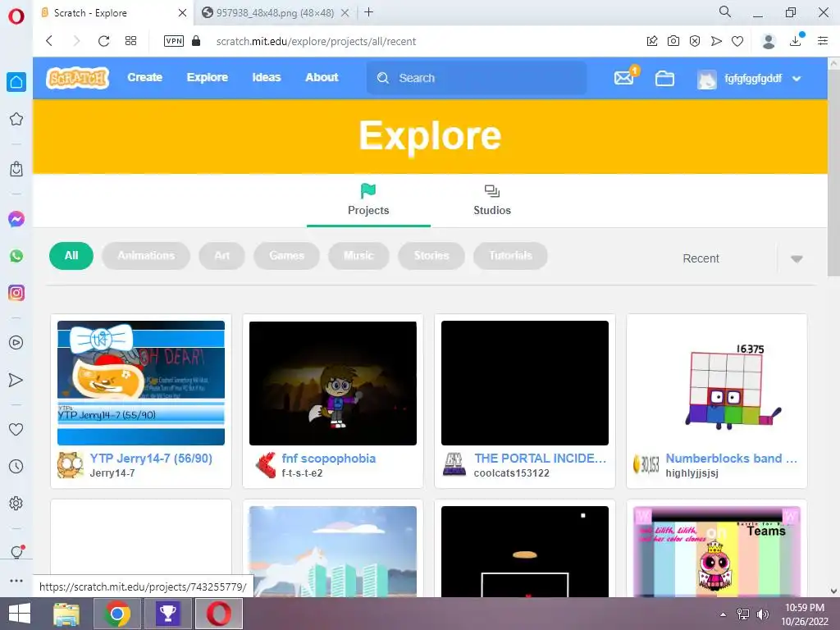Click the Scratch Search field
Viewport: 840px width, 630px height.
(x=477, y=78)
